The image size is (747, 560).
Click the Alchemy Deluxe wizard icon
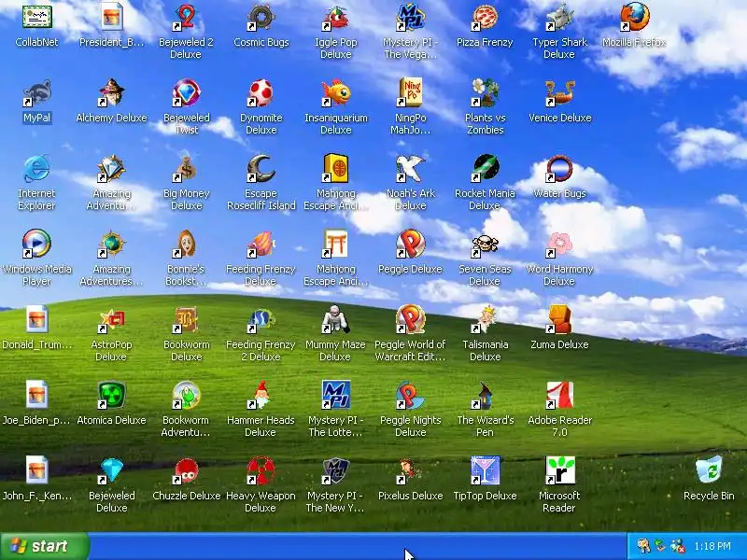coord(111,92)
